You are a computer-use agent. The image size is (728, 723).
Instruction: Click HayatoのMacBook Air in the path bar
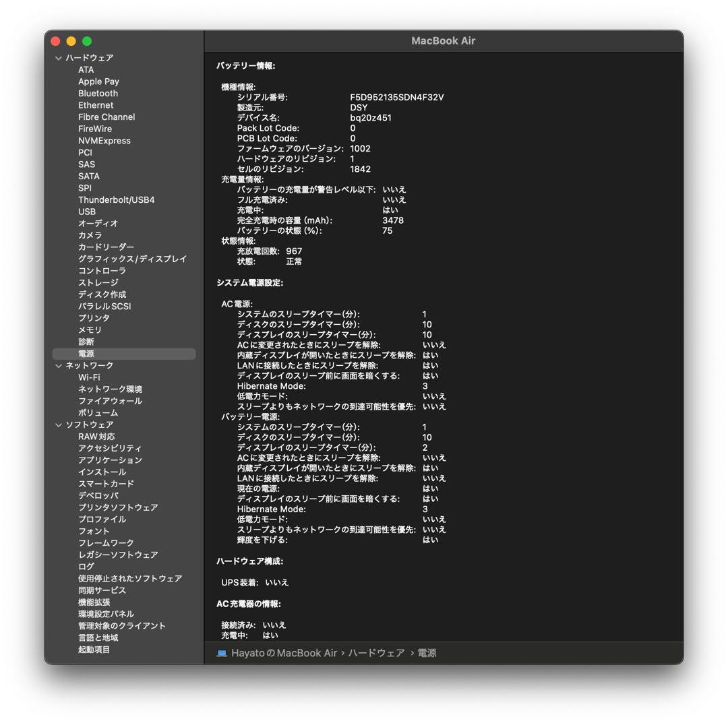(284, 653)
